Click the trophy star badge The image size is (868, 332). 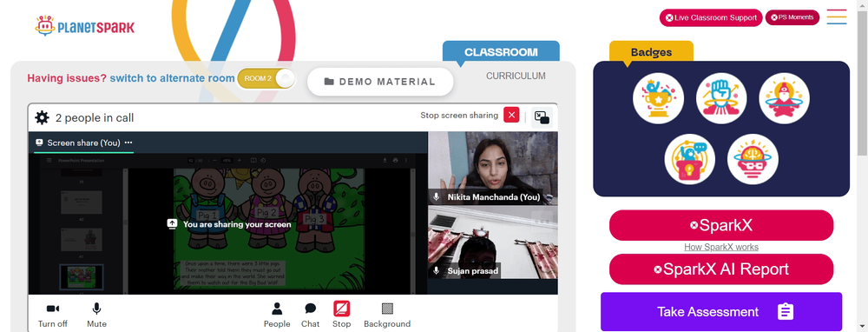coord(658,99)
